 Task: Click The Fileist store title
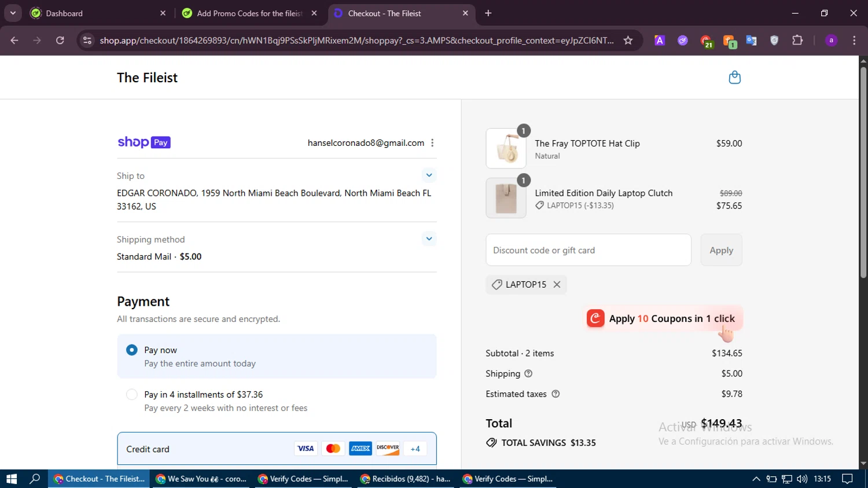pyautogui.click(x=147, y=78)
